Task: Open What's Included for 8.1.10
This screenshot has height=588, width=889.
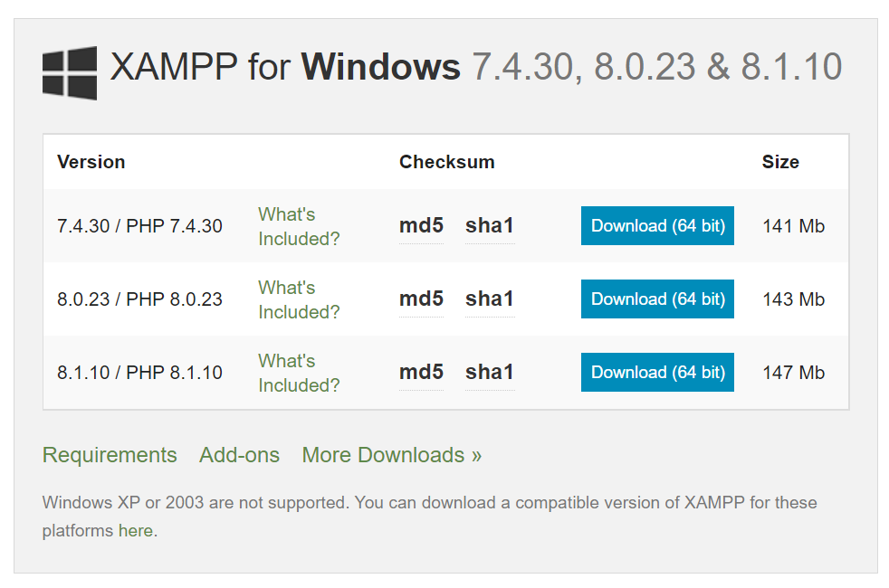Action: [x=299, y=373]
